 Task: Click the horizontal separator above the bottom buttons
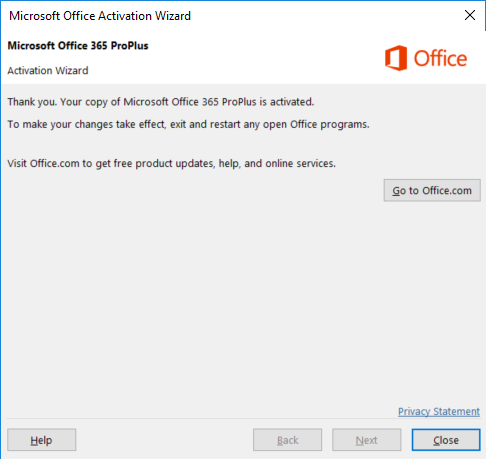243,418
